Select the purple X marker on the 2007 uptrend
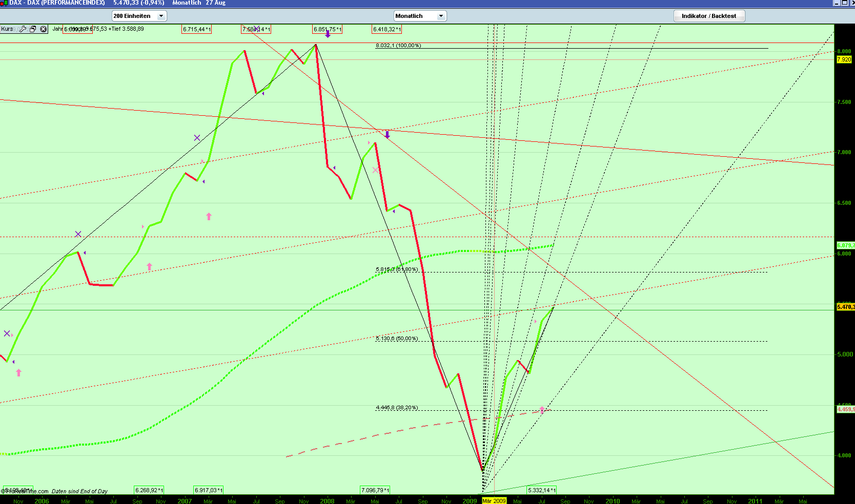Screen dimensions: 855x504 [x=196, y=137]
